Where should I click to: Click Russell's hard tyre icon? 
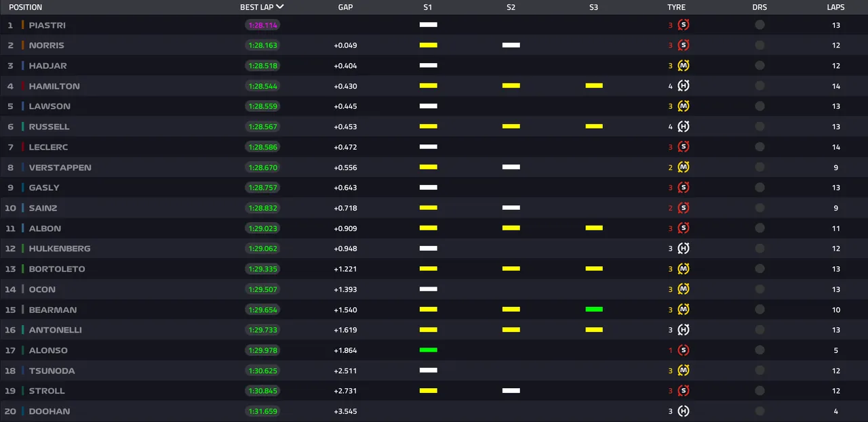pos(684,127)
